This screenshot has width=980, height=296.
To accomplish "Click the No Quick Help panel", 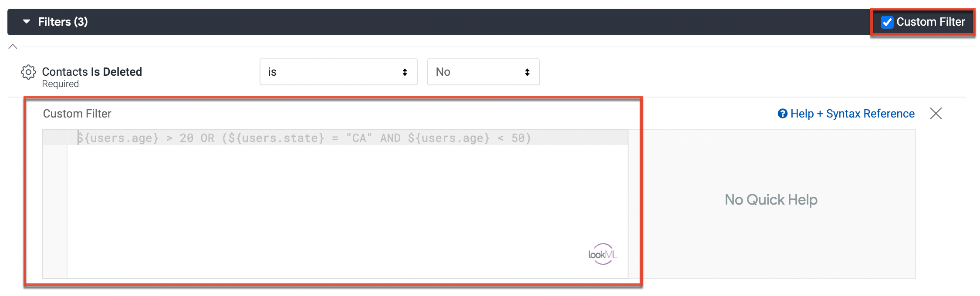I will pos(771,200).
